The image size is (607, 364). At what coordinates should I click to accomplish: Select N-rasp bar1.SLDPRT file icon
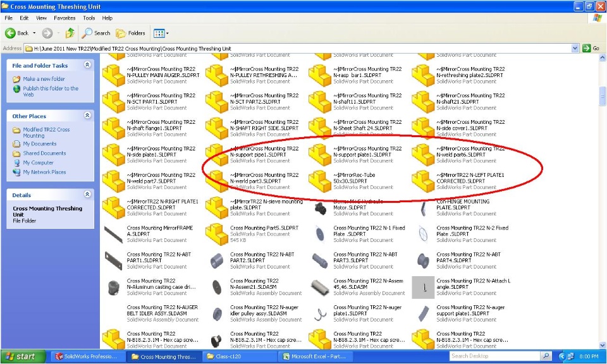(x=320, y=75)
